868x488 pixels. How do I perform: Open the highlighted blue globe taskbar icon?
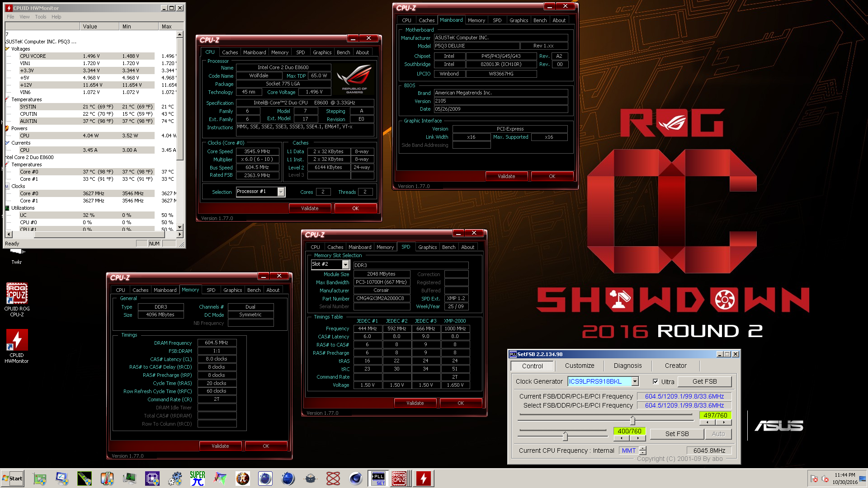[265, 479]
